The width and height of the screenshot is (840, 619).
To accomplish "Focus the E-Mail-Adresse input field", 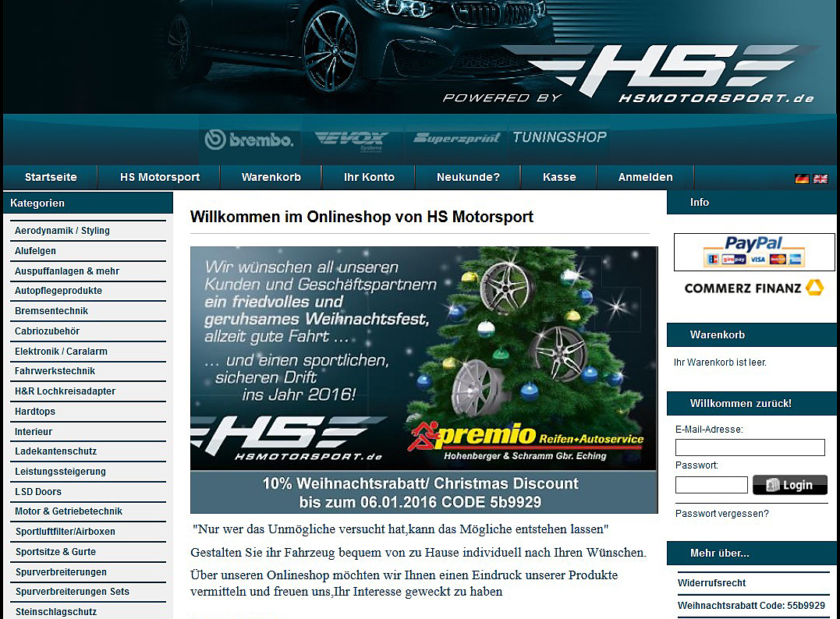I will click(750, 447).
